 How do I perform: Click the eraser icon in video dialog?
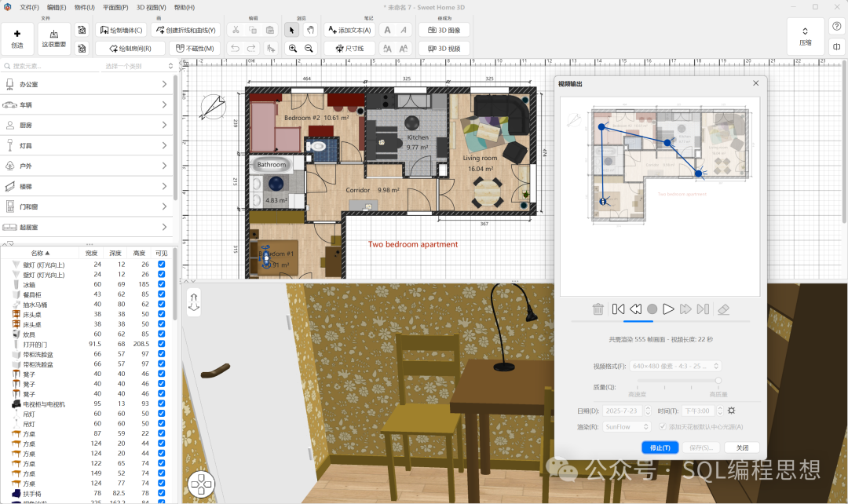click(x=724, y=309)
